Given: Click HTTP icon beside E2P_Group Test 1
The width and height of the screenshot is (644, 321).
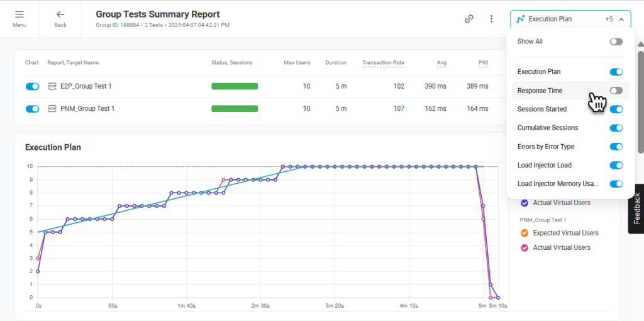Looking at the screenshot, I should tap(52, 86).
